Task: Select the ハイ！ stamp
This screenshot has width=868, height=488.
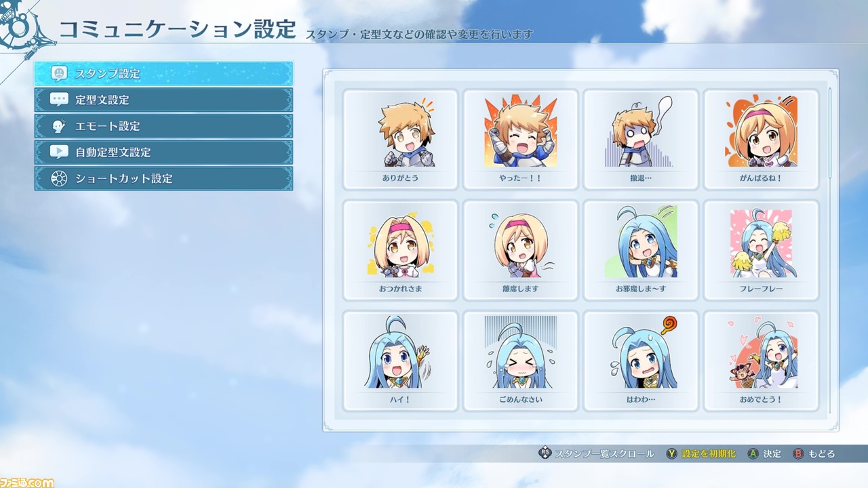Action: [x=401, y=361]
